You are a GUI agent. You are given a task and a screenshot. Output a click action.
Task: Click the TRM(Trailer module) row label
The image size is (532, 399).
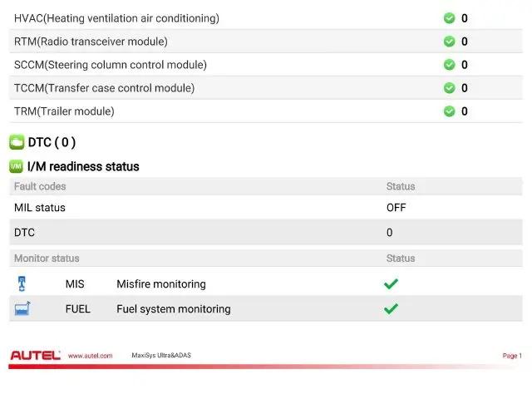coord(64,111)
